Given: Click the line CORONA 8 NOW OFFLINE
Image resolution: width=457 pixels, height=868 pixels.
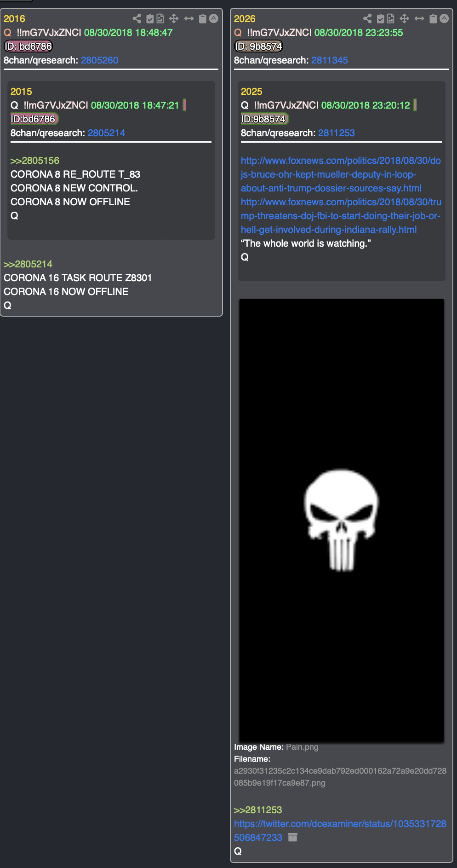Looking at the screenshot, I should coord(70,202).
